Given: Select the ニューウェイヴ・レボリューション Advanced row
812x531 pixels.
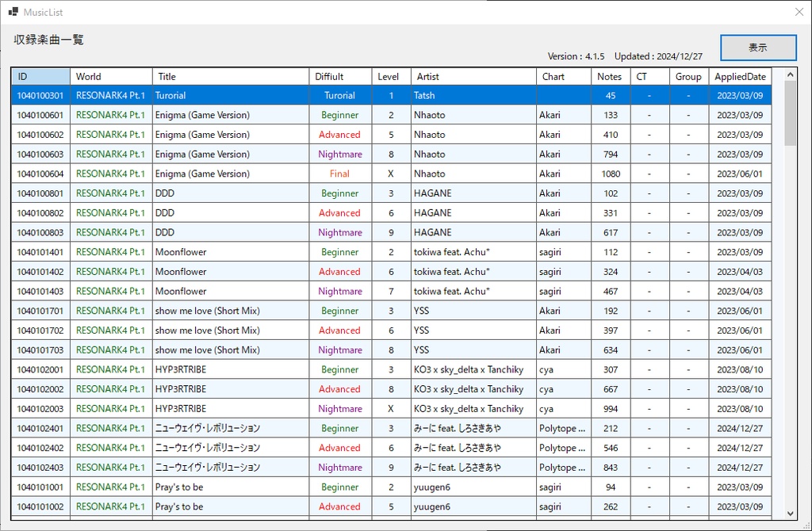Looking at the screenshot, I should (x=238, y=447).
